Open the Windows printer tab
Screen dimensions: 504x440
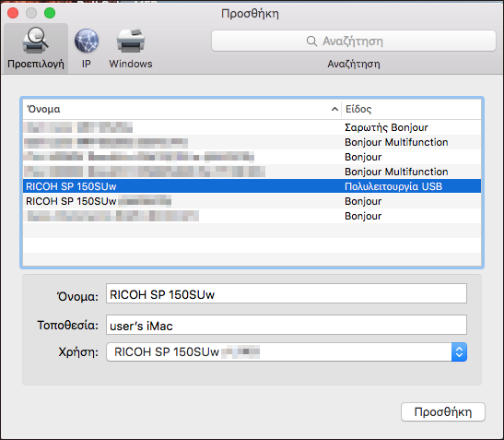pos(131,48)
